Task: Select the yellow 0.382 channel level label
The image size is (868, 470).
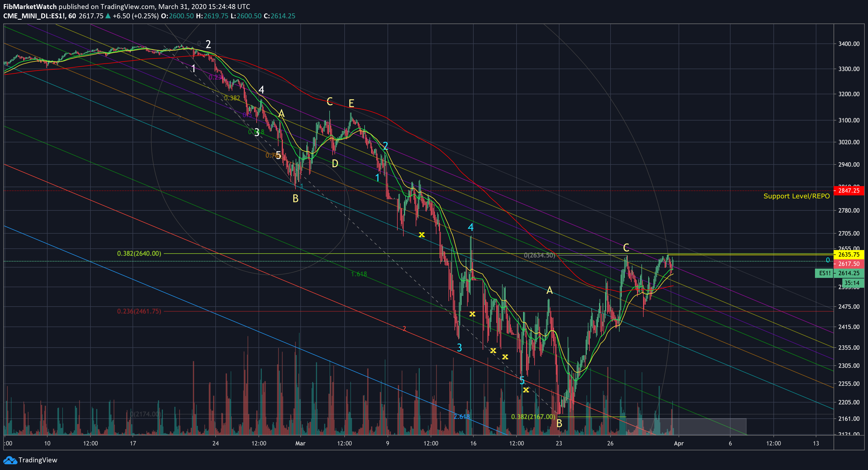Action: (x=232, y=98)
